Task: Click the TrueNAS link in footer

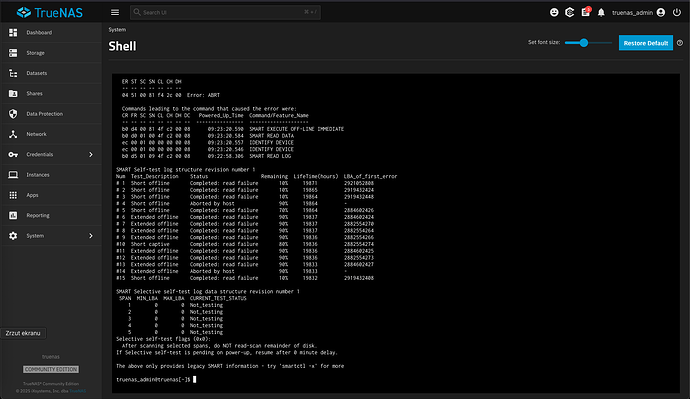Action: (77, 391)
